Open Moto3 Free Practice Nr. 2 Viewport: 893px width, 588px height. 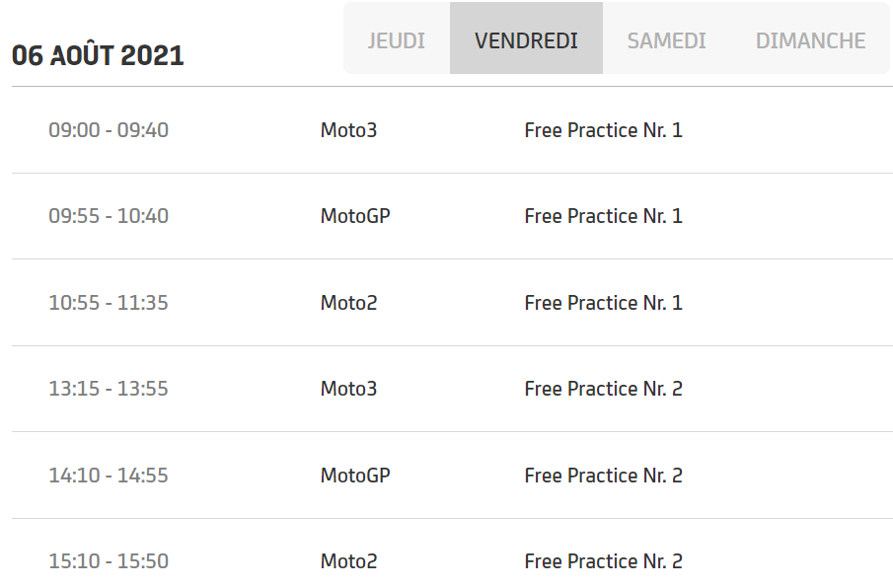click(603, 389)
